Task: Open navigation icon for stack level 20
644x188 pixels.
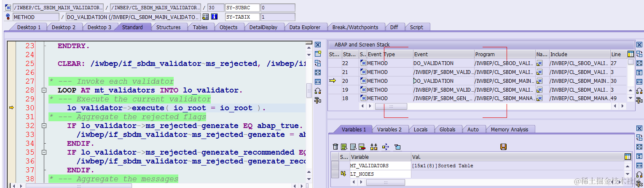Action: point(539,81)
